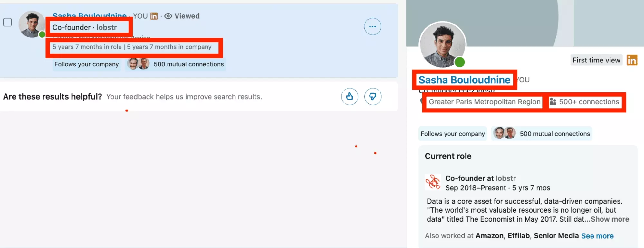Click mutual connection avatars in side panel
This screenshot has width=644, height=248.
tap(505, 133)
